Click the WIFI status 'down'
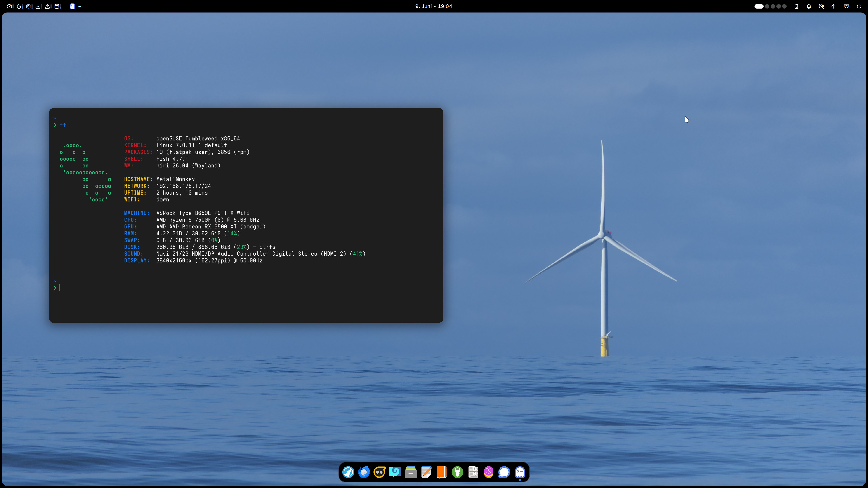The height and width of the screenshot is (488, 868). click(163, 199)
